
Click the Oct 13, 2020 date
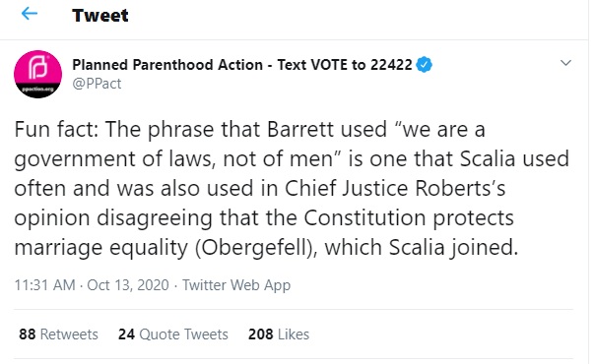[x=128, y=285]
